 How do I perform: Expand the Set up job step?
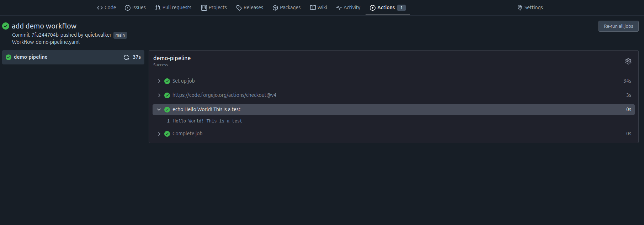[x=159, y=81]
